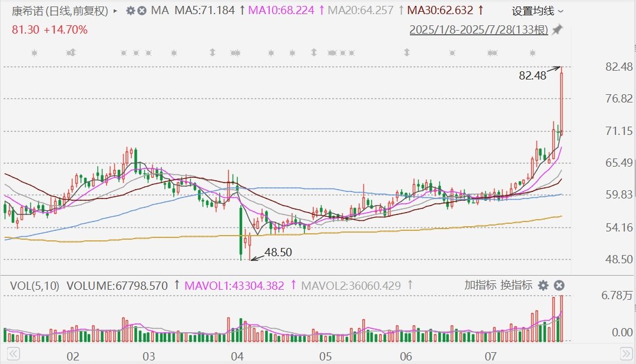Image resolution: width=636 pixels, height=364 pixels.
Task: Click the 54.16 price axis label
Action: click(x=619, y=227)
